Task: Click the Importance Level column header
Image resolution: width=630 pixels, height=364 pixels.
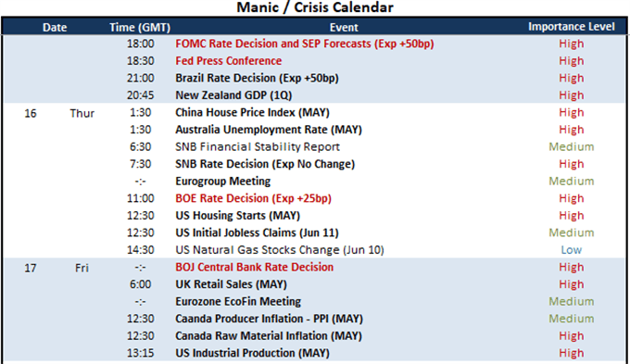Action: (x=572, y=27)
